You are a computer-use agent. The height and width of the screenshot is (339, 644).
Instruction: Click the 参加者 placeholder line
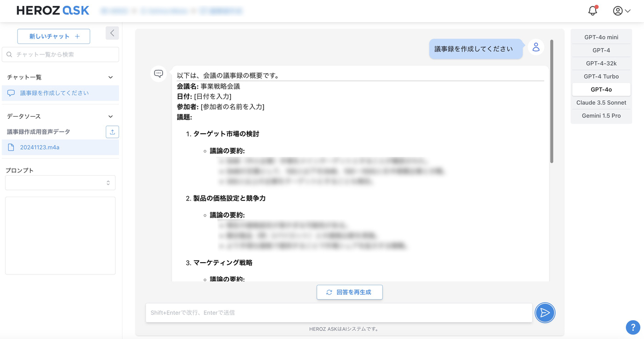point(221,106)
